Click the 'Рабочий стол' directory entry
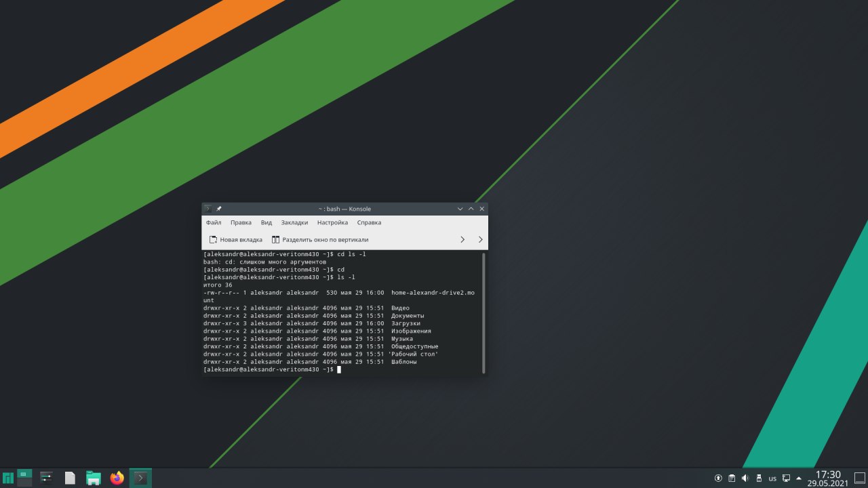 (414, 354)
